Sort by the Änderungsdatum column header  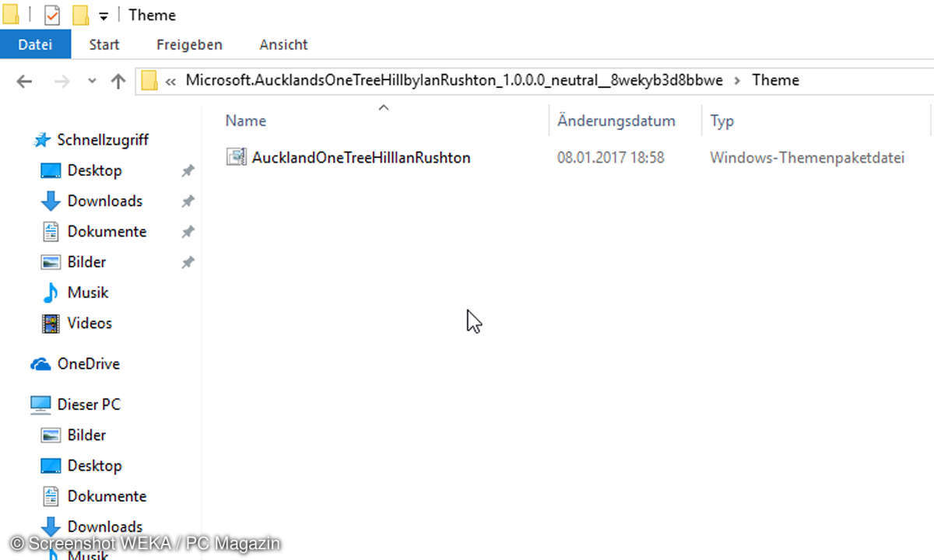click(x=616, y=121)
